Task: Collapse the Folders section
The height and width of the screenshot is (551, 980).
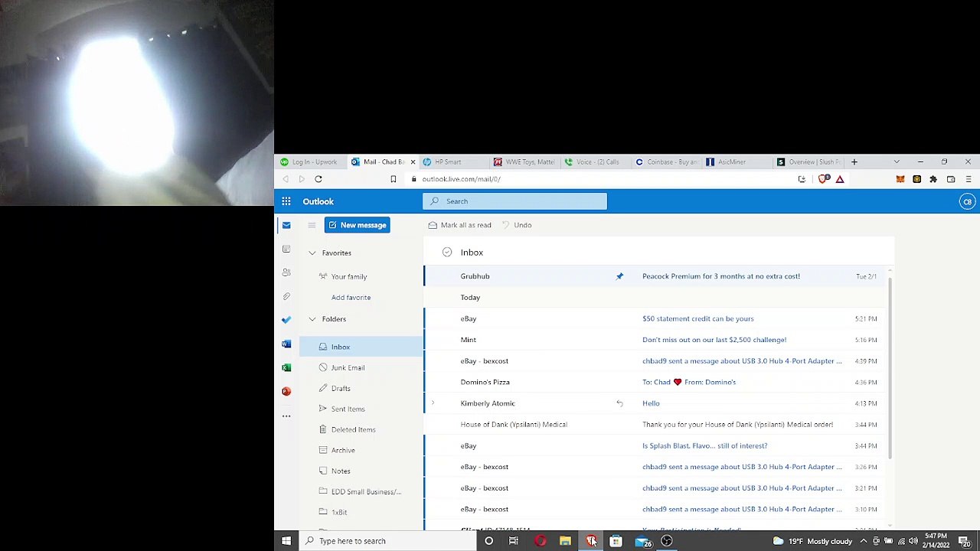Action: [312, 319]
